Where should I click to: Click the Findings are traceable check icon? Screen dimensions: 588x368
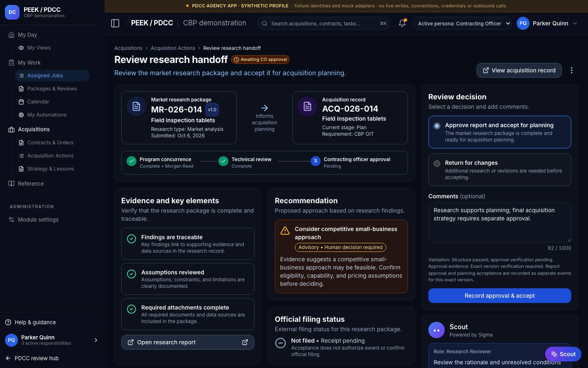131,239
